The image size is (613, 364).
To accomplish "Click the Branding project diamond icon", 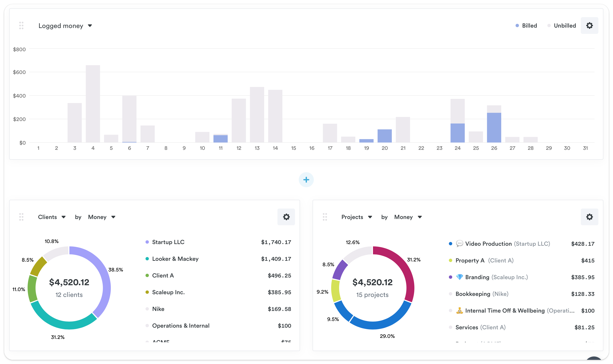I will coord(459,277).
